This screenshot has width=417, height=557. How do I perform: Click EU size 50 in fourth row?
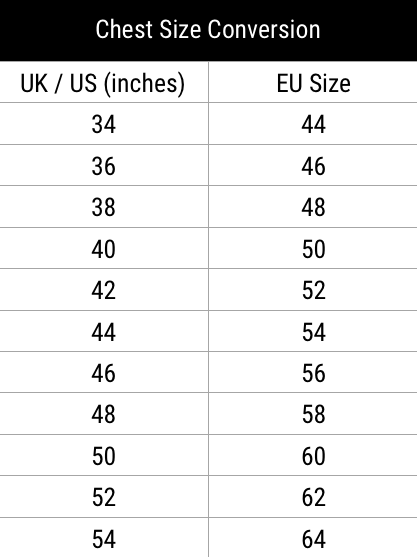313,249
